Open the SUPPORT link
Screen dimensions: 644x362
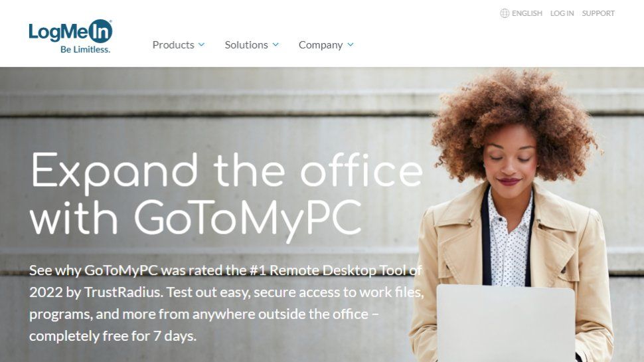(598, 13)
